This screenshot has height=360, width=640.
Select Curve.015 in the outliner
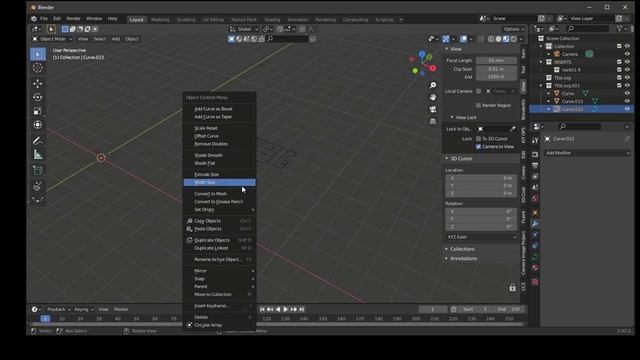click(572, 101)
